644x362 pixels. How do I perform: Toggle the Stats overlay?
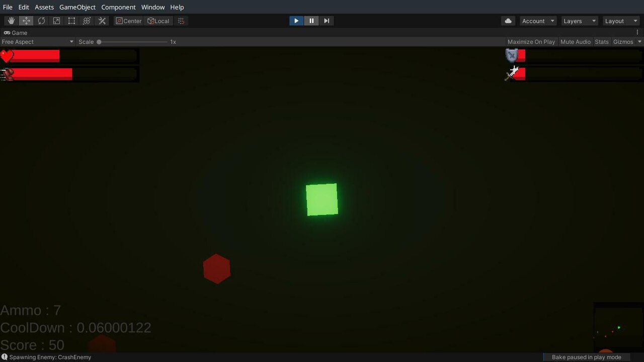(602, 42)
